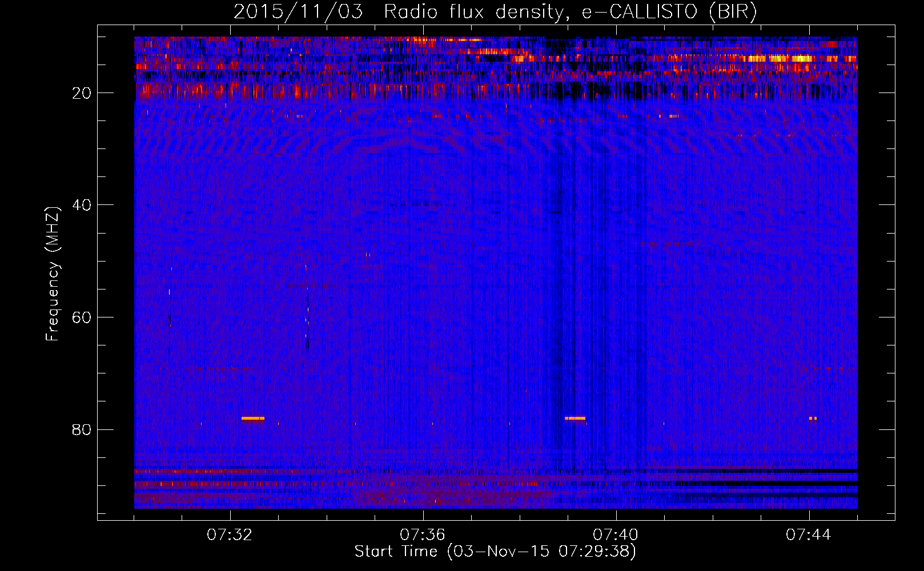Screen dimensions: 924x571
Task: Click the orange burst near 07:32 at 78 MHz
Action: click(x=253, y=419)
